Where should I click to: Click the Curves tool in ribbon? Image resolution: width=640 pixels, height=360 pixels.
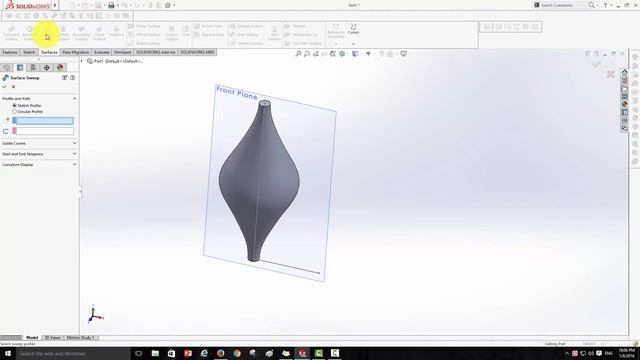point(353,29)
